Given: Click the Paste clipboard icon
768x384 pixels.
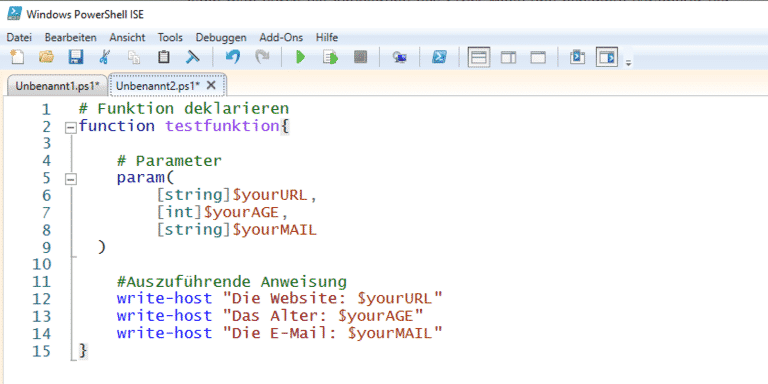Looking at the screenshot, I should [x=164, y=57].
